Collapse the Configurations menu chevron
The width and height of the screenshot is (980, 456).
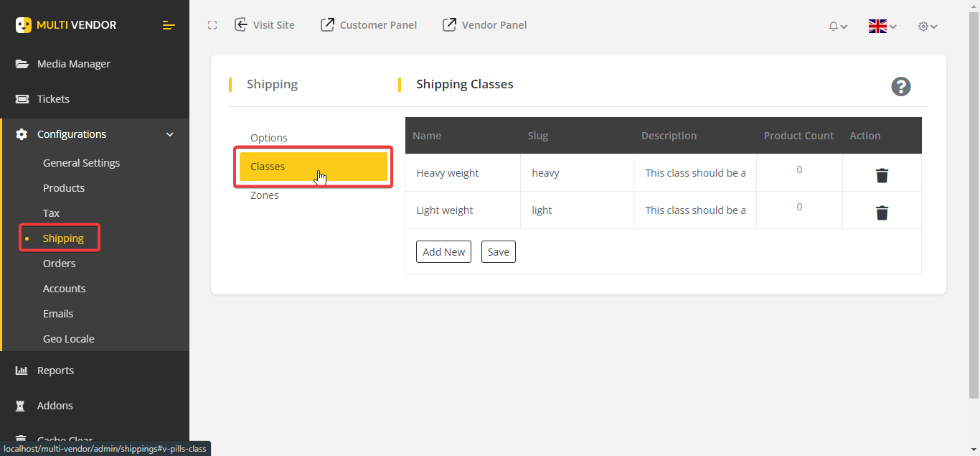170,134
